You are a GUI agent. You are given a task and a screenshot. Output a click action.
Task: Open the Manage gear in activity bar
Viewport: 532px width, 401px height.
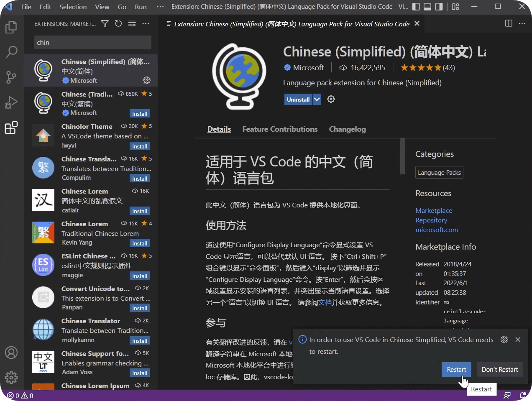tap(11, 378)
